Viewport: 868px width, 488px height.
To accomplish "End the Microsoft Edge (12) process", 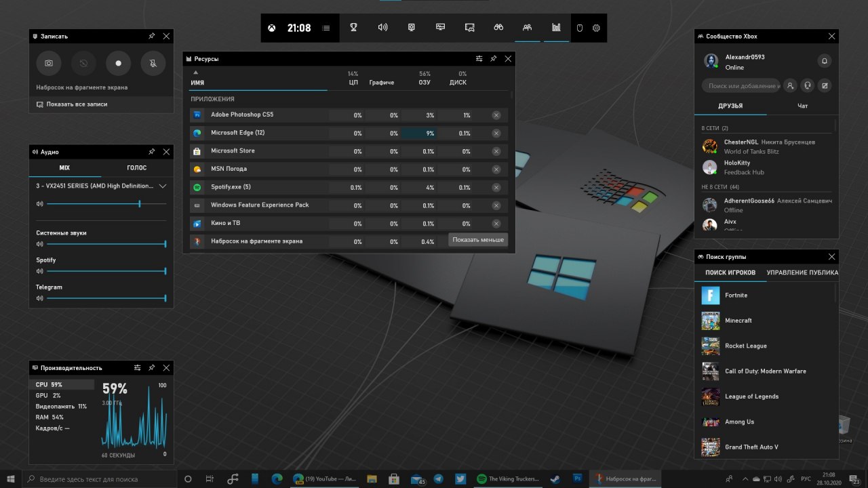I will [496, 134].
